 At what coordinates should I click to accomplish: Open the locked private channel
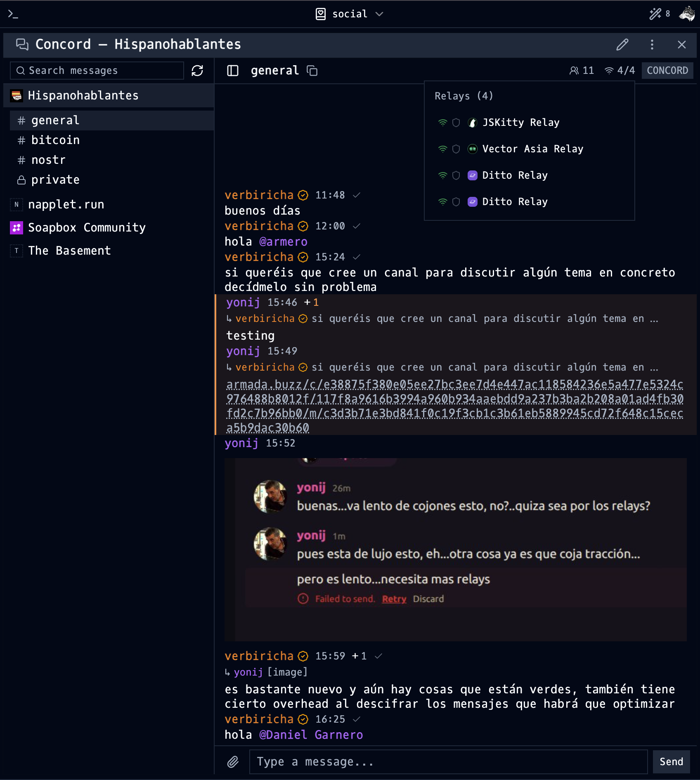[x=112, y=180]
